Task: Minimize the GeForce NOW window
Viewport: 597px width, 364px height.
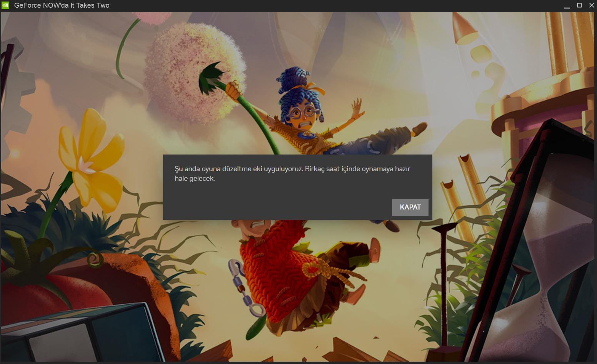Action: [567, 5]
